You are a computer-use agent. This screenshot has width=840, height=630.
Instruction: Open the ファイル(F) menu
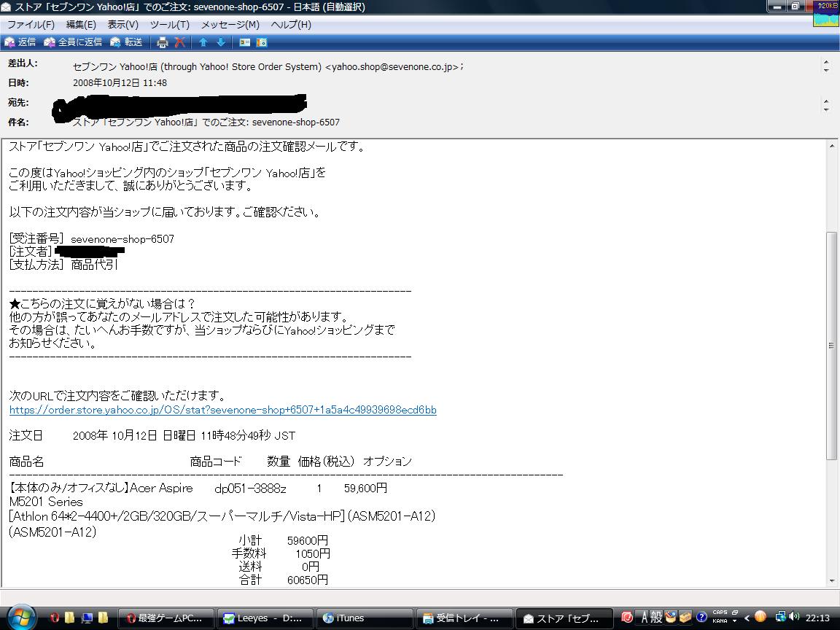pyautogui.click(x=31, y=25)
